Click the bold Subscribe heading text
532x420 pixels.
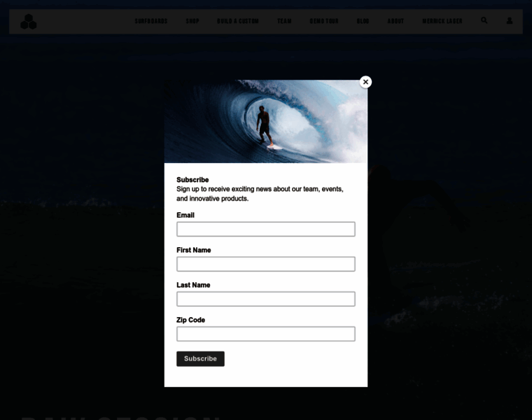(192, 180)
